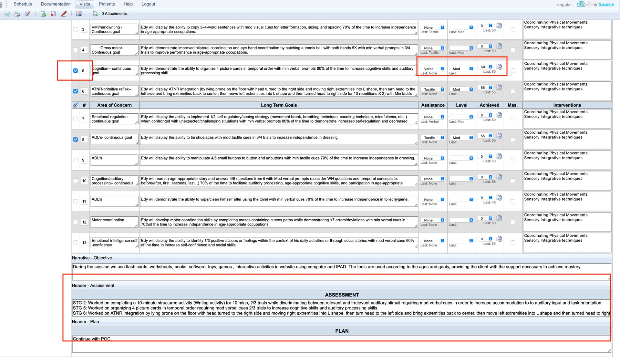Open Achieved dropdown showing 55 for goal 8
620x364 pixels.
point(486,136)
